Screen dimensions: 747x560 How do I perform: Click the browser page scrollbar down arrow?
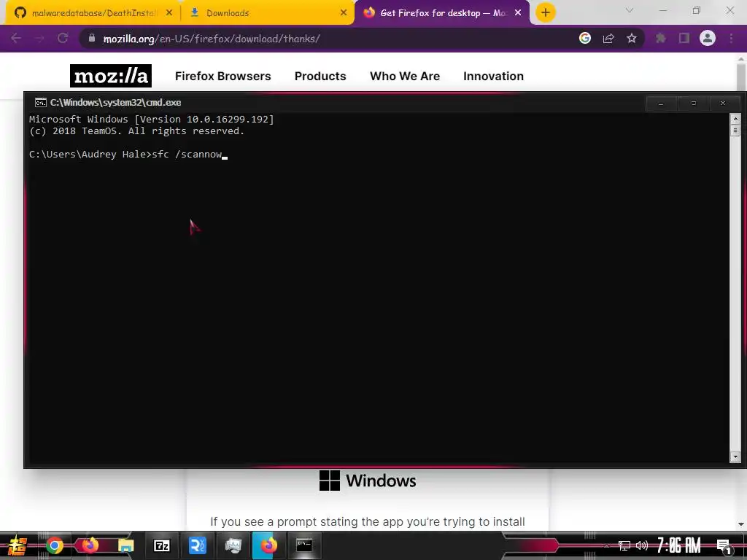(741, 524)
